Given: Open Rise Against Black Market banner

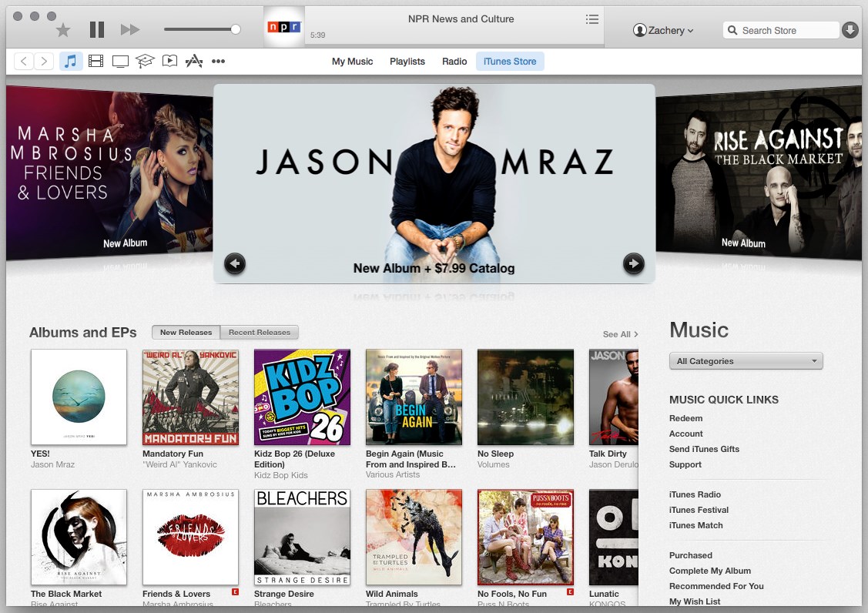Looking at the screenshot, I should point(759,173).
